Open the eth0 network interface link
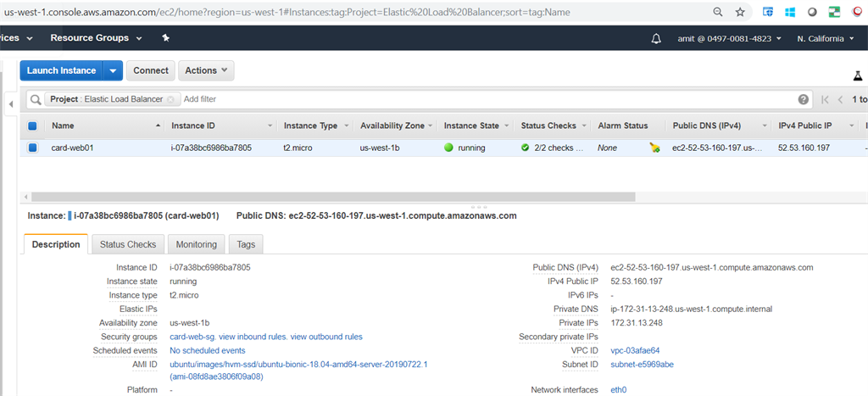Viewport: 868px width, 396px height. 618,390
